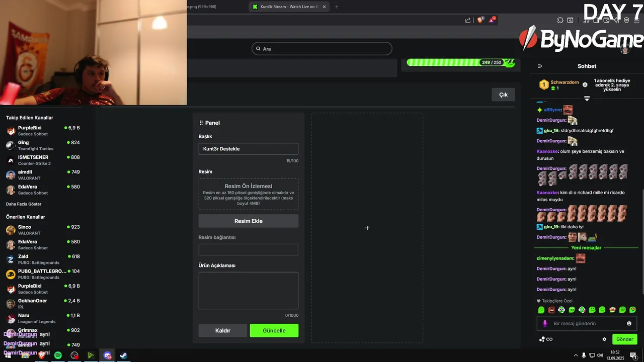Jump to Yeni mesajlar divider in chat
Screen dimensions: 644x362
pyautogui.click(x=586, y=248)
